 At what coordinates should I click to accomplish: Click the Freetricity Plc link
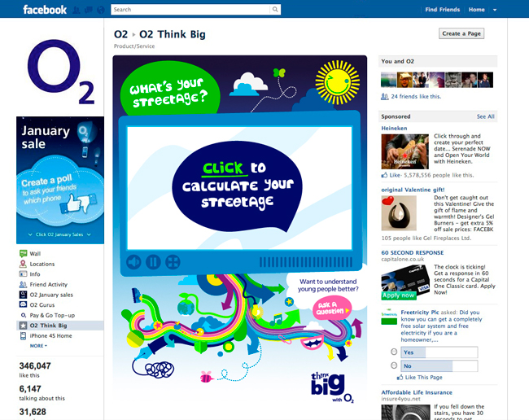click(x=420, y=313)
